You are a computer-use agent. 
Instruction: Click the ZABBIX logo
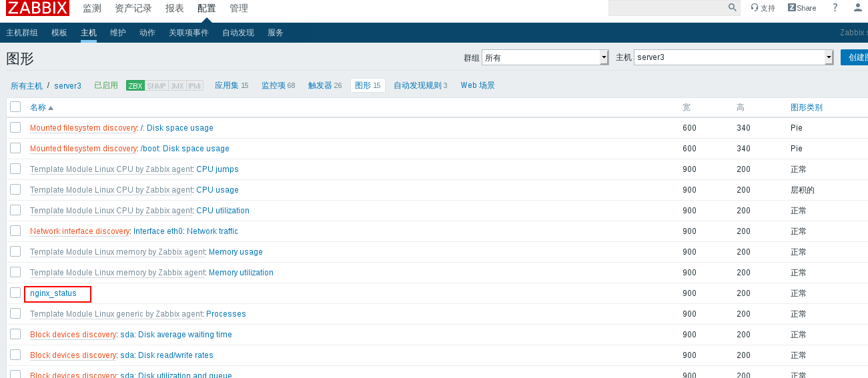pos(37,8)
